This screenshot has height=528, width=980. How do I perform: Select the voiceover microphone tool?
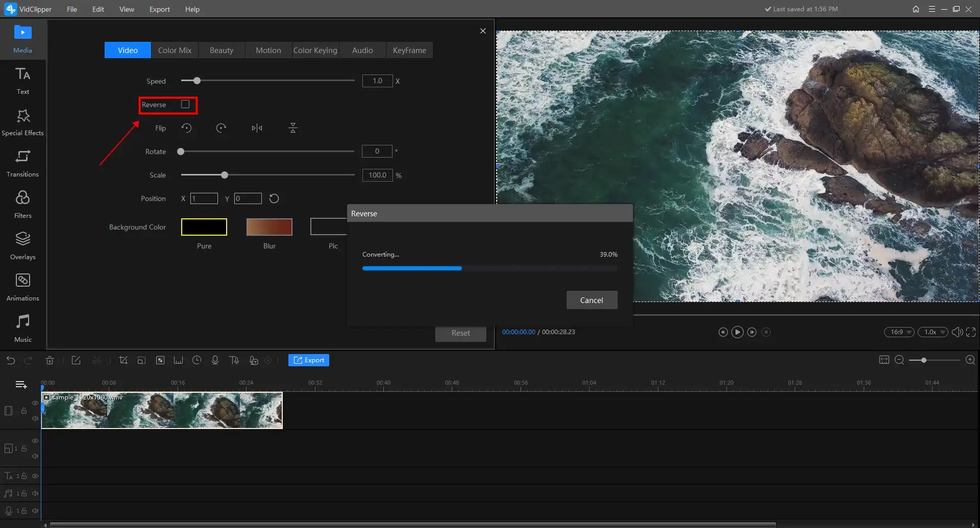tap(215, 360)
